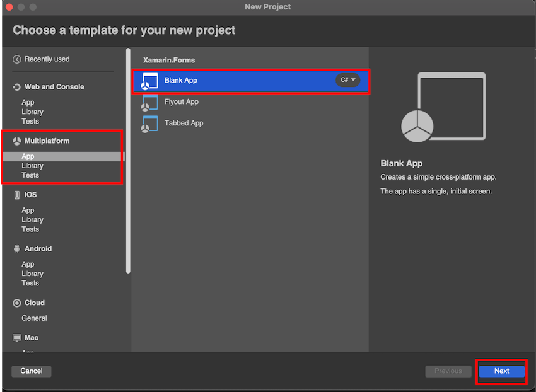Select Library under Android

click(x=32, y=274)
